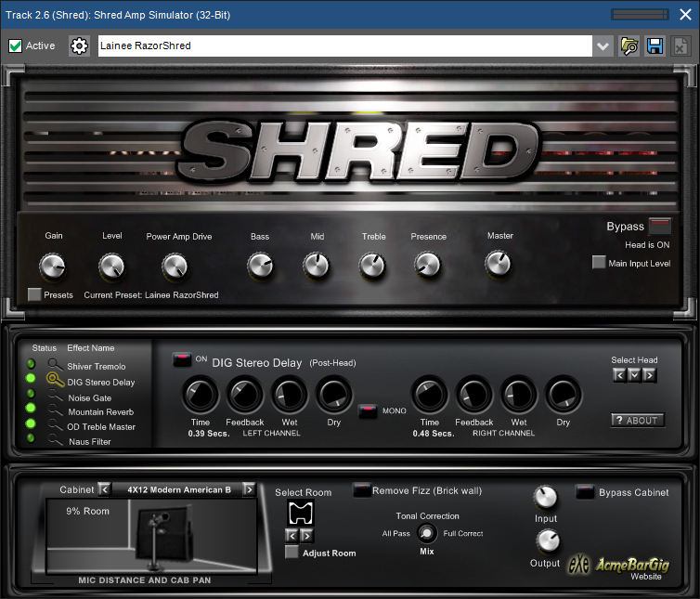Click magnifier icon next to Mountain Reverb
The width and height of the screenshot is (700, 599).
56,410
